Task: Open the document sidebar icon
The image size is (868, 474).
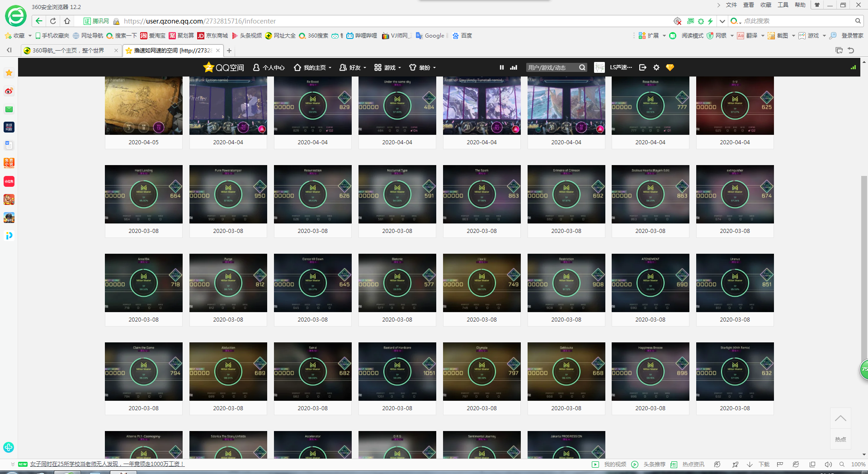Action: pyautogui.click(x=9, y=145)
